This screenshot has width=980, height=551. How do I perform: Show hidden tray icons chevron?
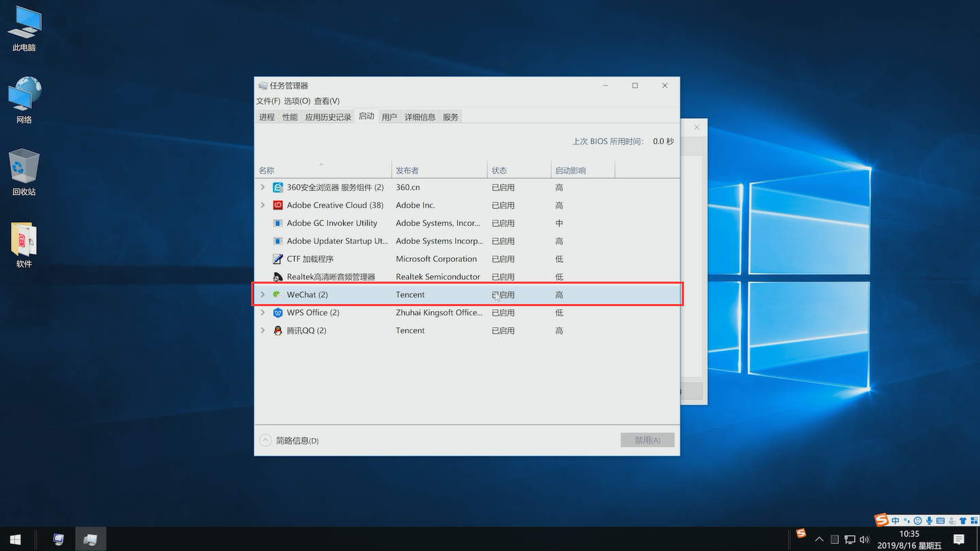pos(819,539)
